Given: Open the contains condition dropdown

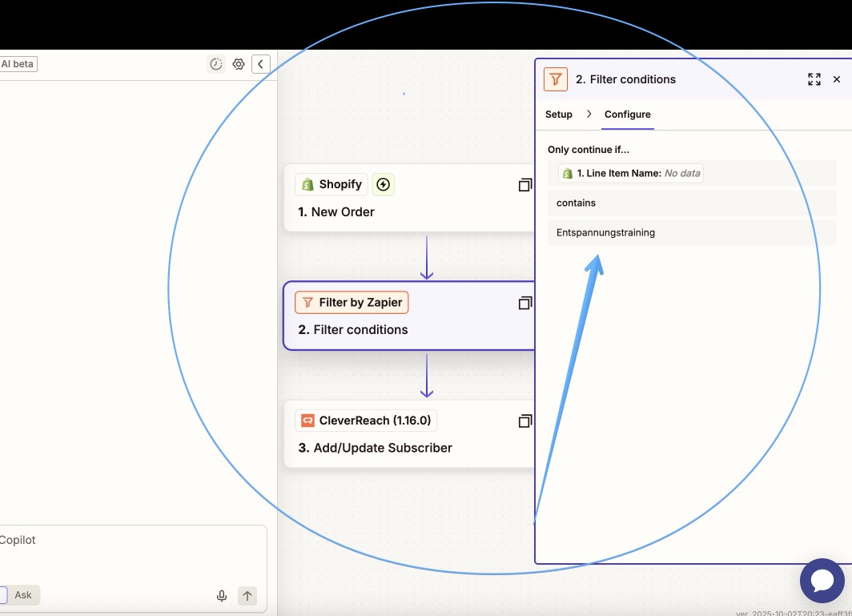Looking at the screenshot, I should pyautogui.click(x=692, y=203).
